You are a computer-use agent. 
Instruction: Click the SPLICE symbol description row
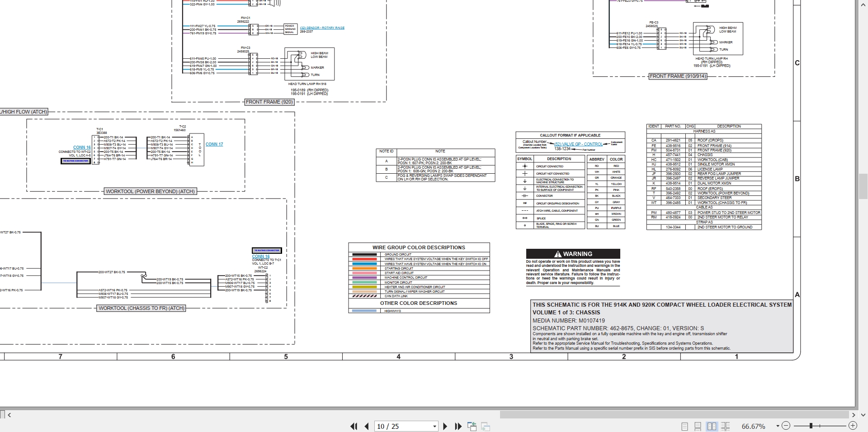[560, 218]
